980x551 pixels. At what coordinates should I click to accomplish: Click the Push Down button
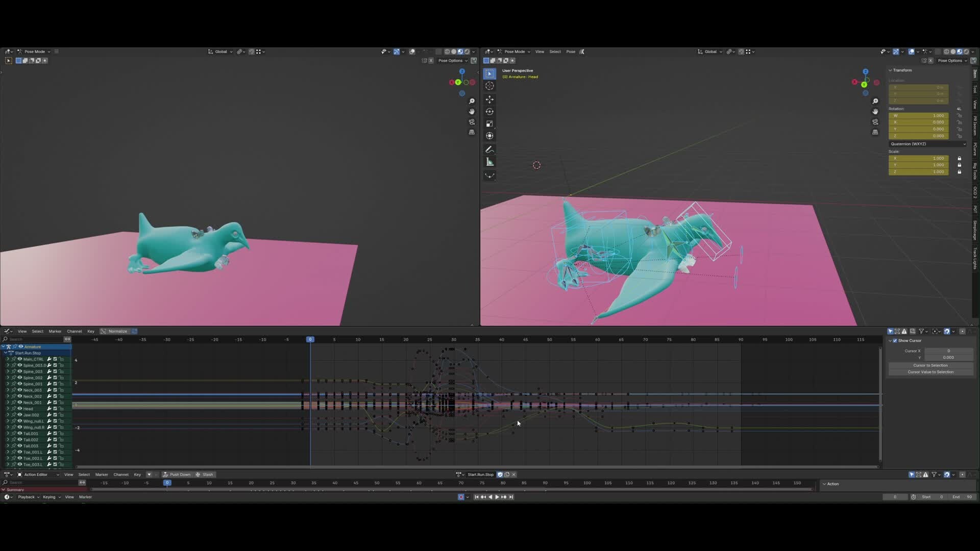pyautogui.click(x=178, y=474)
